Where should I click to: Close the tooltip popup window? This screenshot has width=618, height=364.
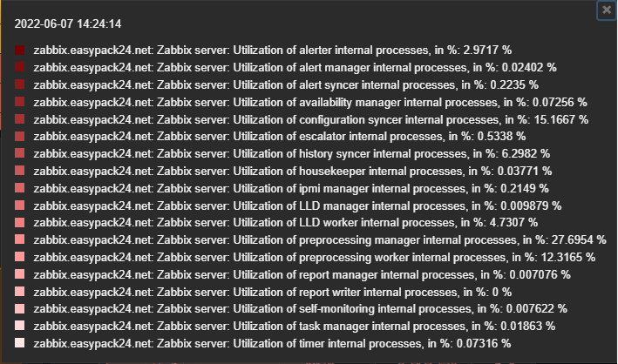coord(606,10)
